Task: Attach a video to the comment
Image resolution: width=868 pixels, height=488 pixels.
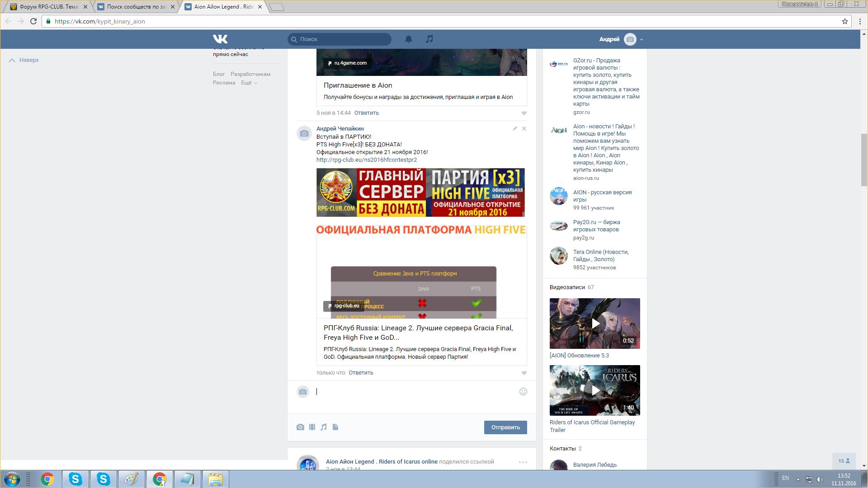Action: coord(312,427)
